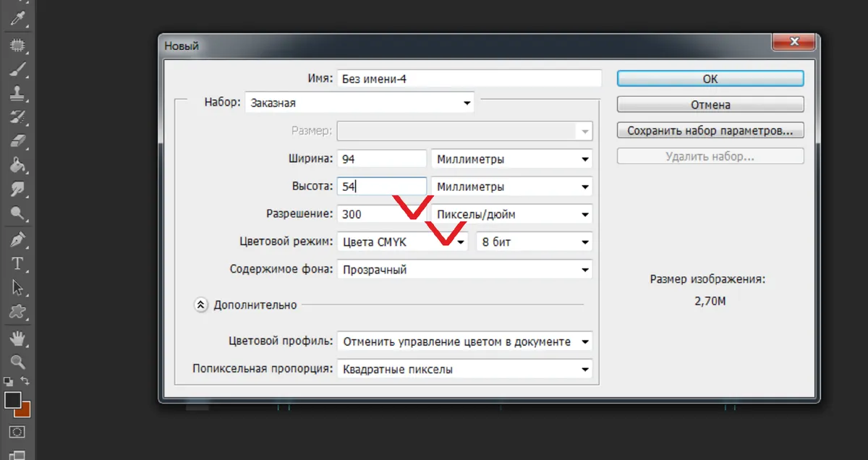
Task: Select the Spot Healing Brush tool
Action: pos(17,45)
